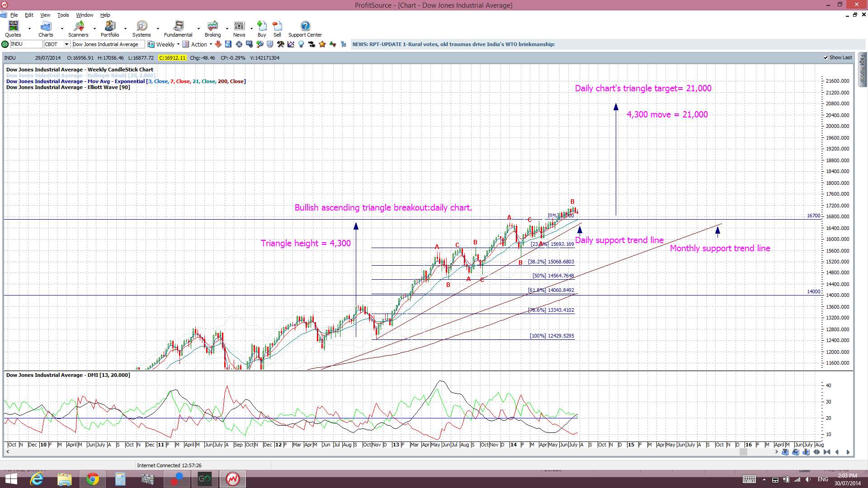Image resolution: width=868 pixels, height=488 pixels.
Task: Open the Systems tool
Action: [142, 29]
